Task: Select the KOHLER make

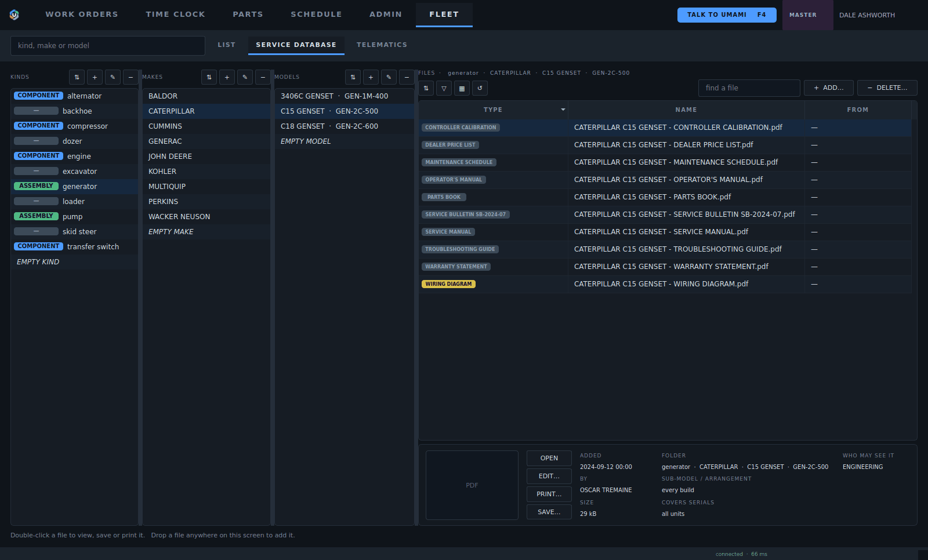Action: (x=206, y=172)
